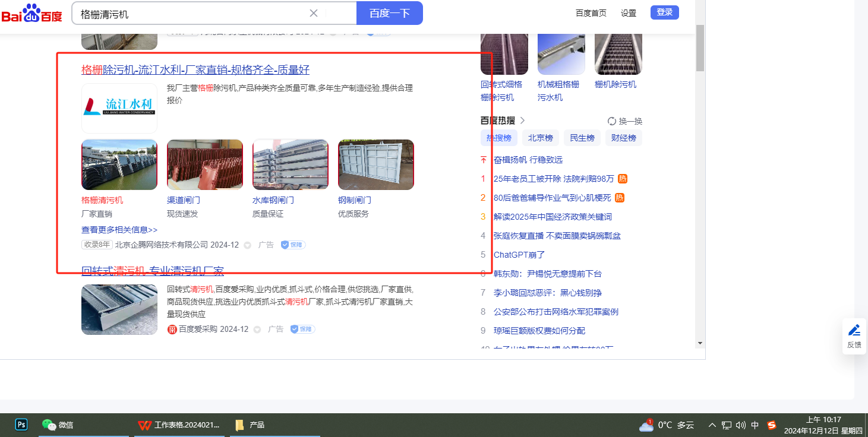Viewport: 868px width, 437px height.
Task: Open the arrow next to 百度热搜
Action: point(523,121)
